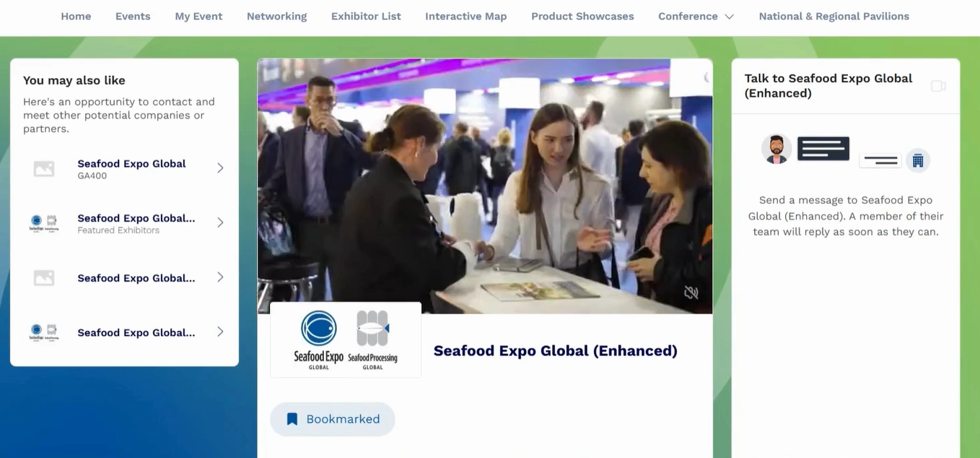Screen dimensions: 980x458
Task: Click the Seafood Processing Global logo
Action: (x=372, y=340)
